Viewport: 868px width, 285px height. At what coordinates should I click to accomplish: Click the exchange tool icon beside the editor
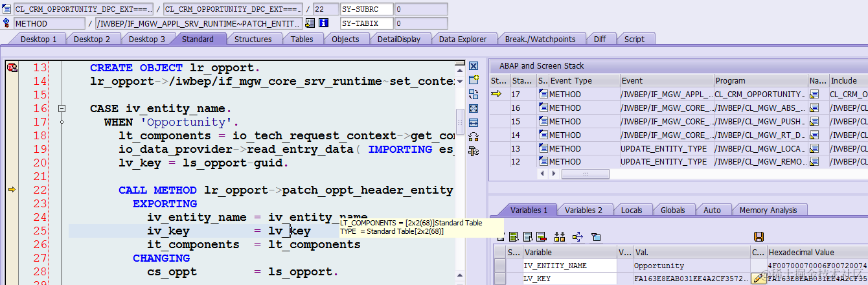click(474, 95)
